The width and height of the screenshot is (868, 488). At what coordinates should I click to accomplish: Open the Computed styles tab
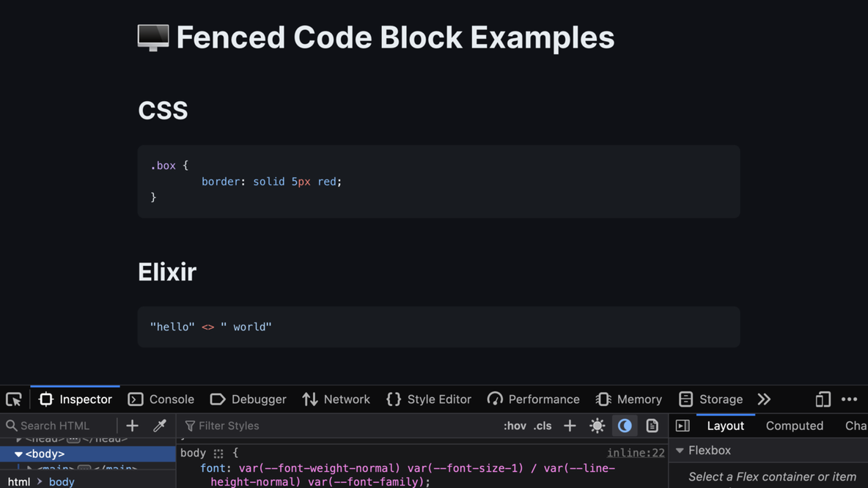[794, 426]
